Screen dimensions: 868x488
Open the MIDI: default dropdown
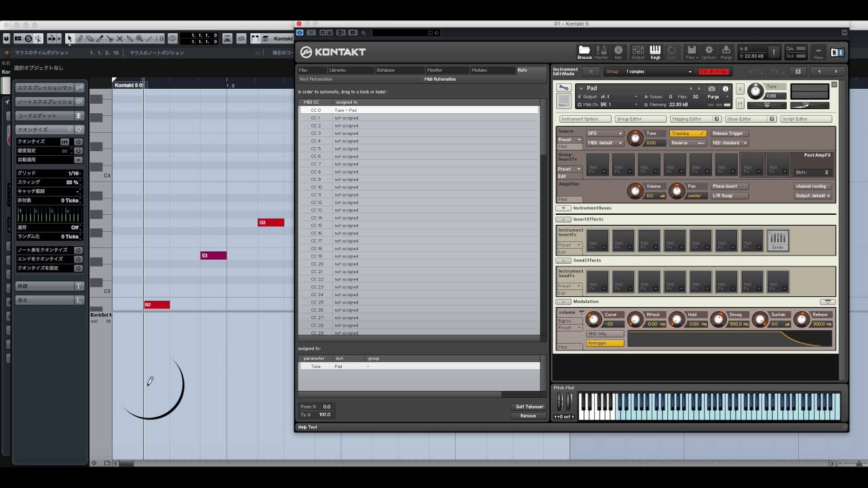tap(605, 143)
